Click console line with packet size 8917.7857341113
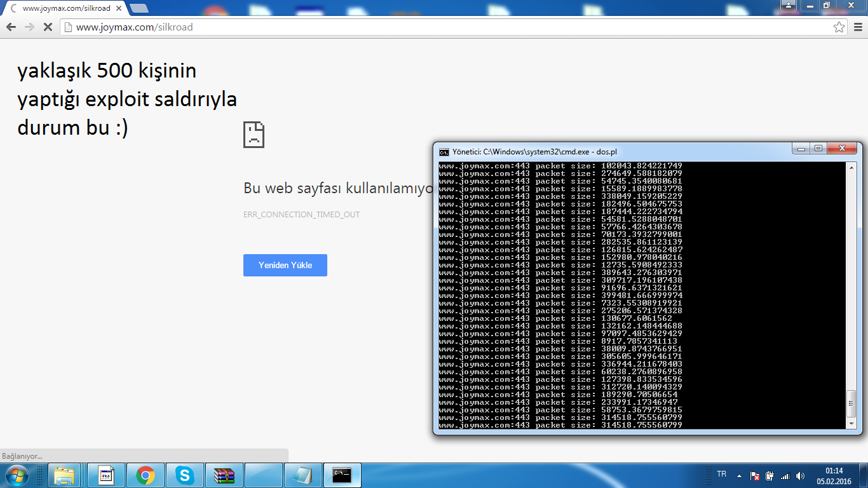Viewport: 868px width, 488px height. pos(558,341)
